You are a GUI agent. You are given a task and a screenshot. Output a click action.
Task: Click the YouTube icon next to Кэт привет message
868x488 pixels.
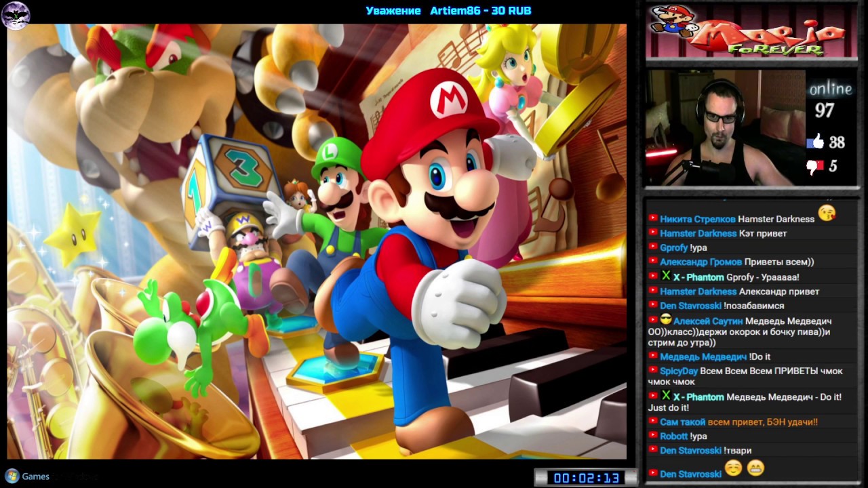pyautogui.click(x=653, y=233)
